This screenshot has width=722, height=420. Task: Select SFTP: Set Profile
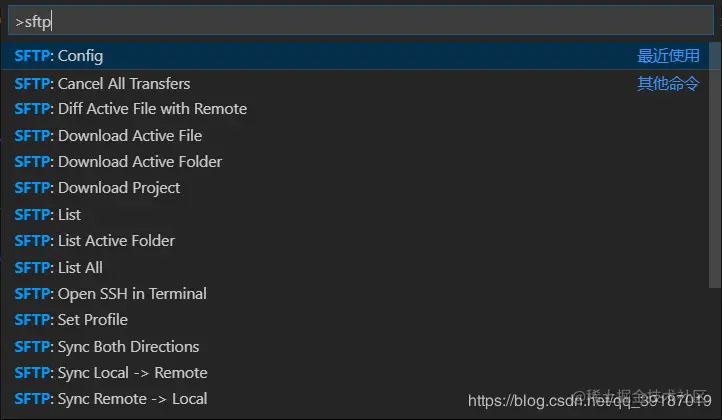pos(72,320)
